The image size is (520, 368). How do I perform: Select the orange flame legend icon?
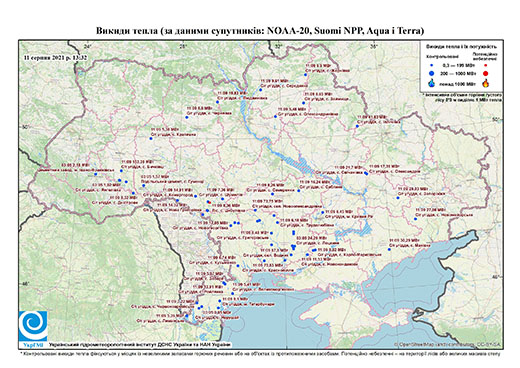[x=485, y=83]
